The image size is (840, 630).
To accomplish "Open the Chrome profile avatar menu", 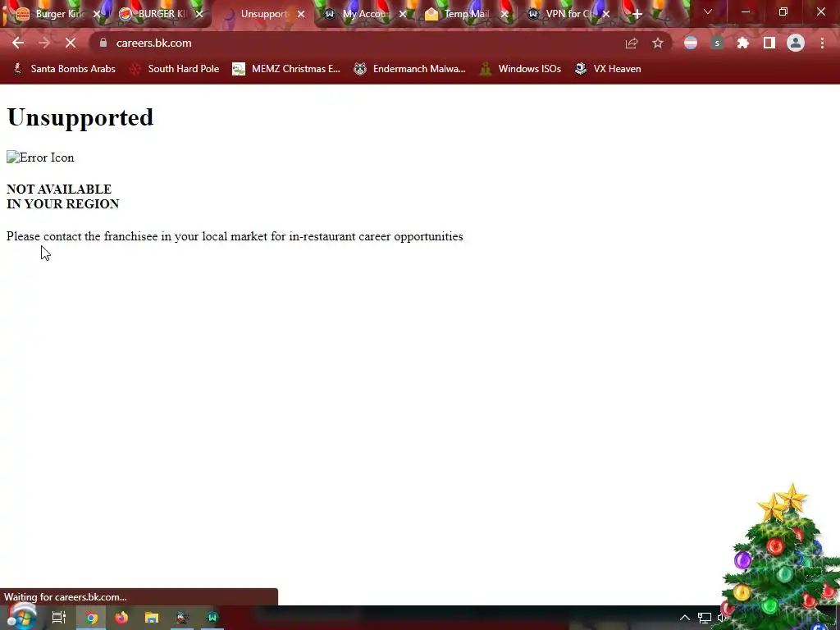I will [796, 43].
